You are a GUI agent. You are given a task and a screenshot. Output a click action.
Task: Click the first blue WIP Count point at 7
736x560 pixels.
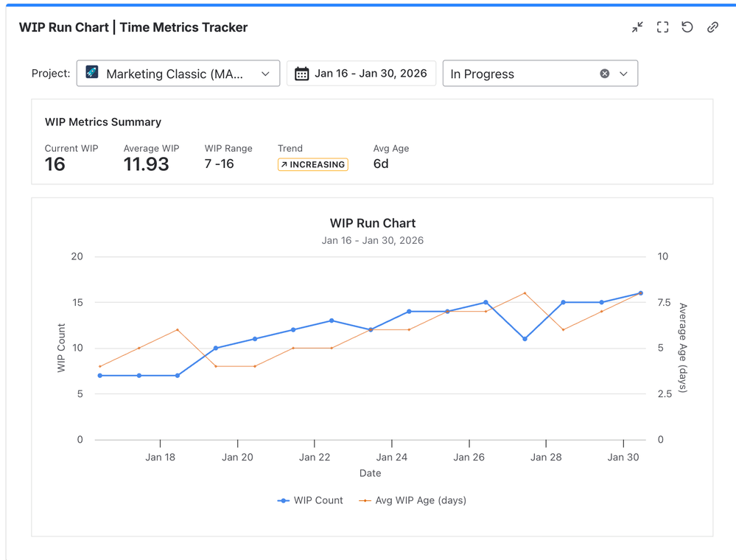(x=100, y=376)
